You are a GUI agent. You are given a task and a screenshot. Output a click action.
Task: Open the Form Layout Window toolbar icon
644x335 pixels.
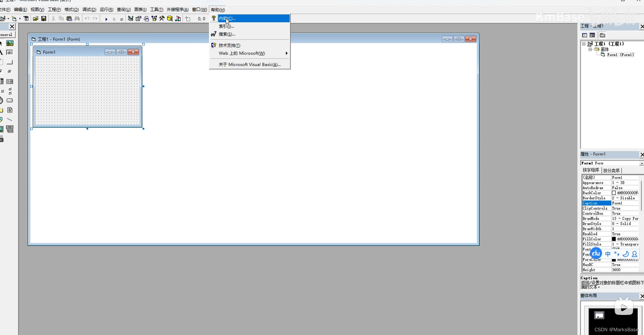tap(146, 19)
